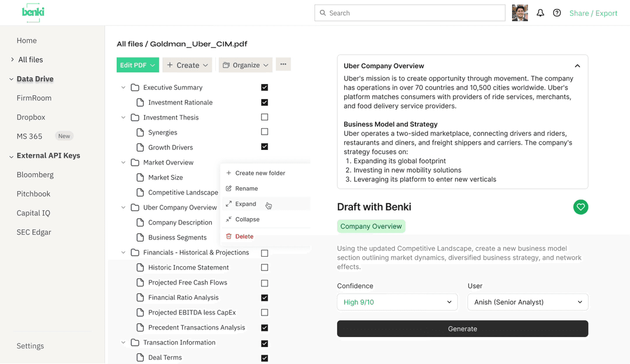Open the user profile avatar
The height and width of the screenshot is (364, 630).
(520, 13)
